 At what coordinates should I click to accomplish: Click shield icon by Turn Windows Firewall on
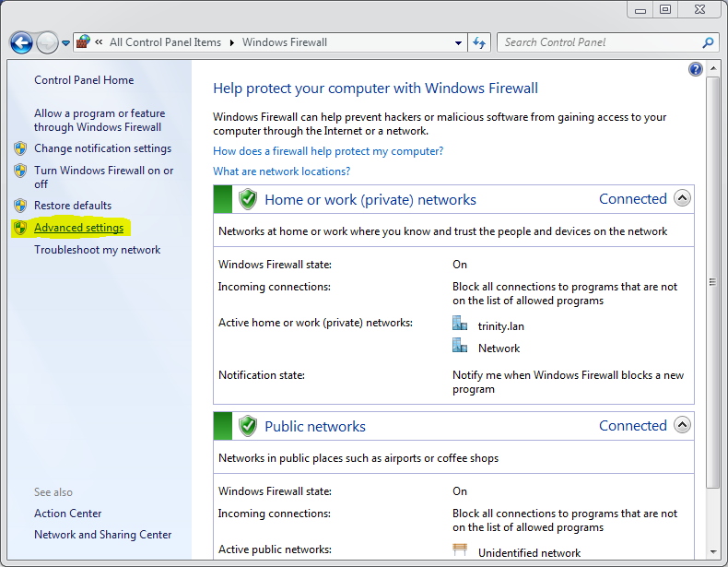click(20, 171)
